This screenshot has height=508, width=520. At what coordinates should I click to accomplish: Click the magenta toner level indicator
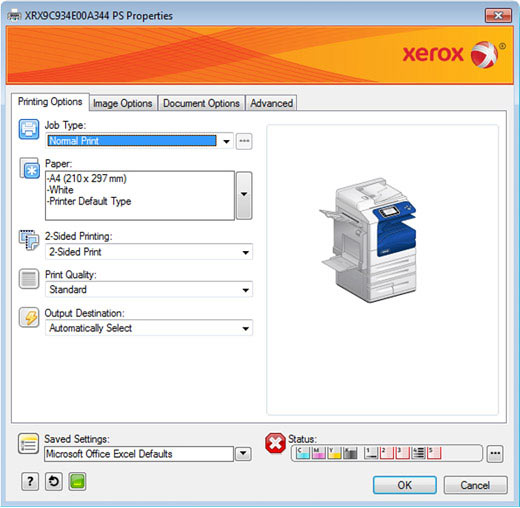pyautogui.click(x=318, y=453)
